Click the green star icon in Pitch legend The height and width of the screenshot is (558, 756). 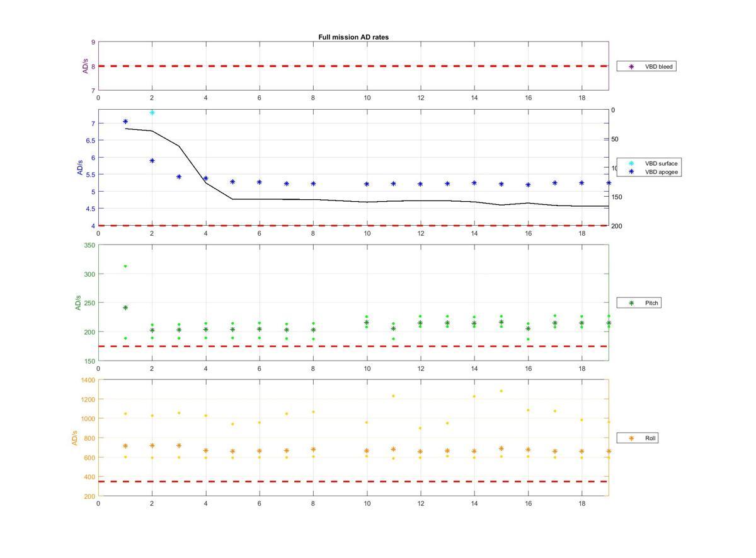[631, 303]
